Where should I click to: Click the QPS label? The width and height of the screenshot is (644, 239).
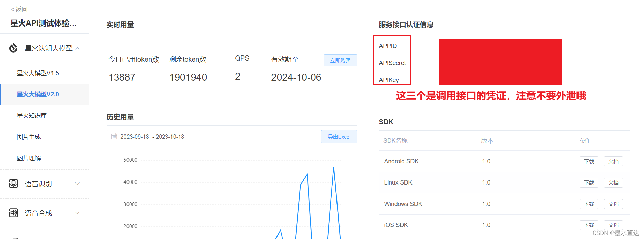coord(242,58)
